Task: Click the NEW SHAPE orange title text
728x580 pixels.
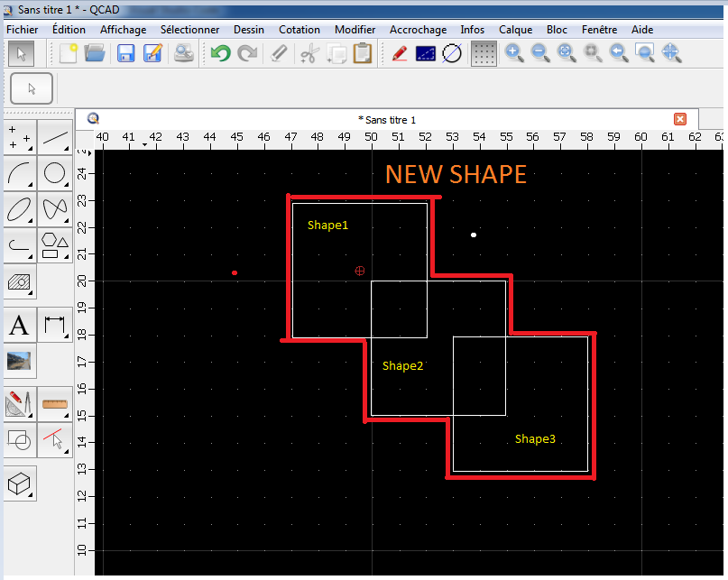Action: point(456,175)
